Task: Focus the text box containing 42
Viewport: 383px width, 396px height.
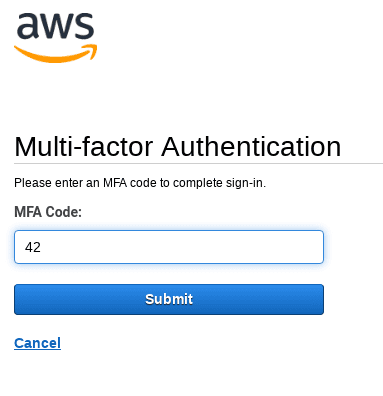Action: [x=169, y=247]
